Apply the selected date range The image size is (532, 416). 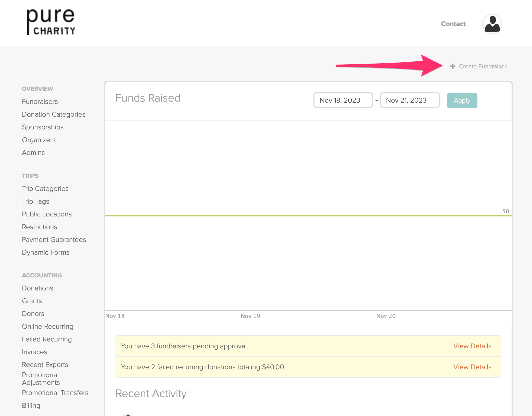[462, 101]
